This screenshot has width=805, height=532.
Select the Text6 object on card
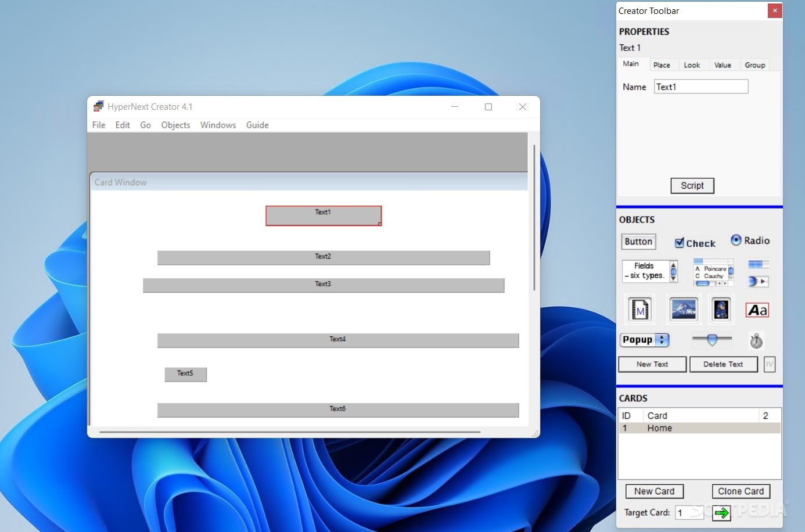point(338,410)
